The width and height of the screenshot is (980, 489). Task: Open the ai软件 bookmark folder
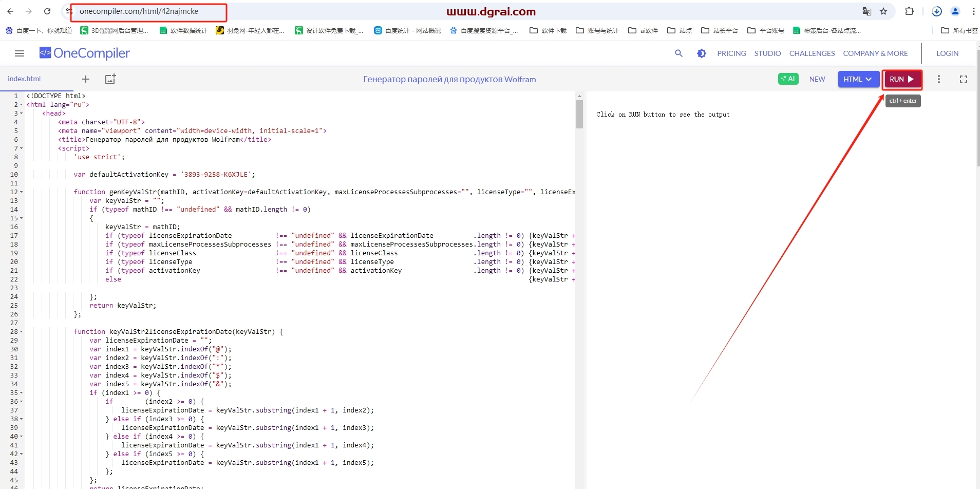tap(643, 31)
